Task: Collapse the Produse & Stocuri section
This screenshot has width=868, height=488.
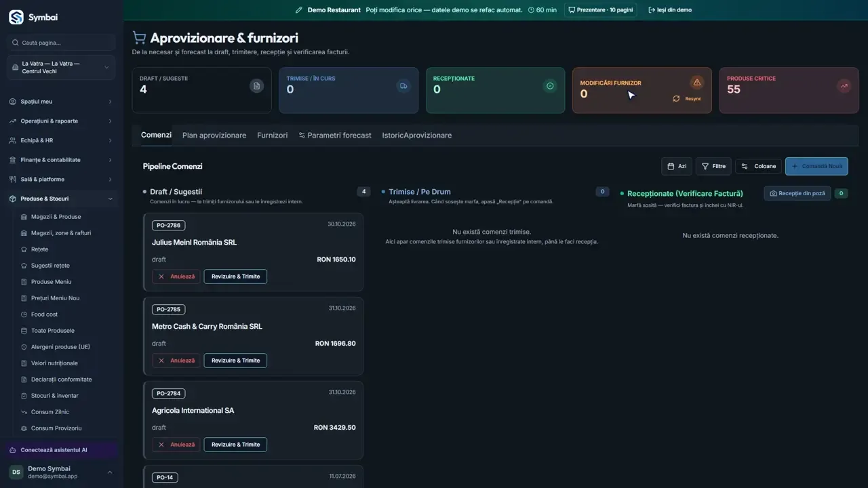Action: 61,199
